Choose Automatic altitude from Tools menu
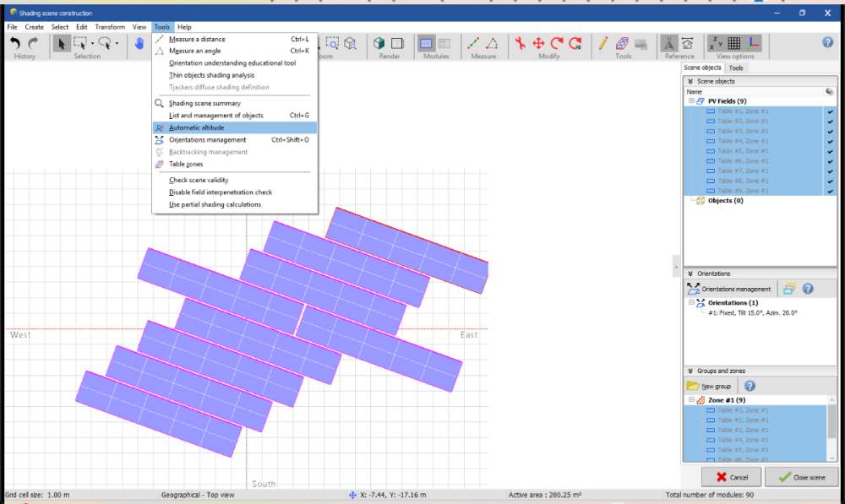The height and width of the screenshot is (504, 845). pos(196,127)
